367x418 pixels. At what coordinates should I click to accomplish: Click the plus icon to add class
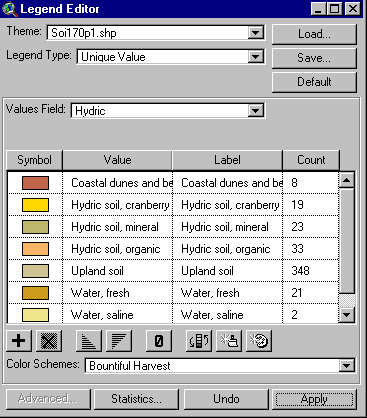tap(19, 341)
